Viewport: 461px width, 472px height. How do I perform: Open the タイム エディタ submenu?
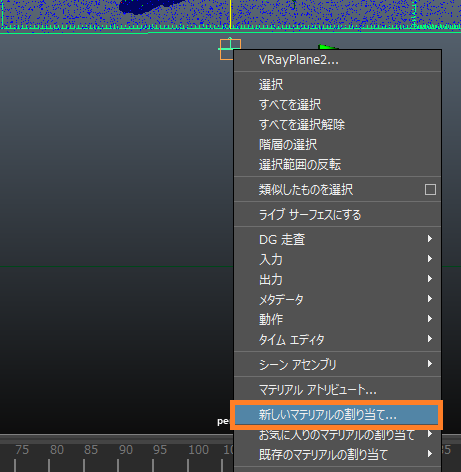(x=337, y=339)
